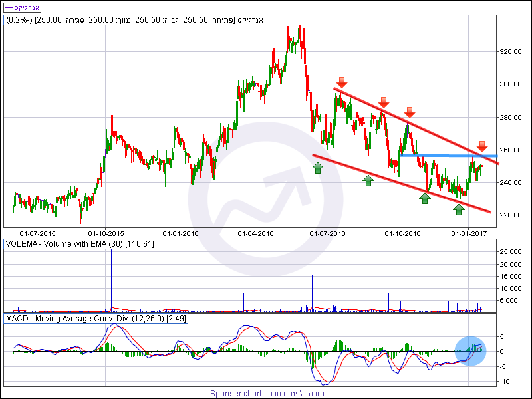Click the 260.00 price axis label
The width and height of the screenshot is (532, 399).
(511, 150)
